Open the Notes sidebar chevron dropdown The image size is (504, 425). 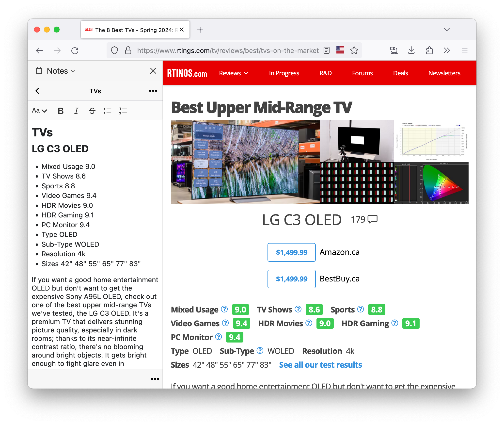pos(73,71)
